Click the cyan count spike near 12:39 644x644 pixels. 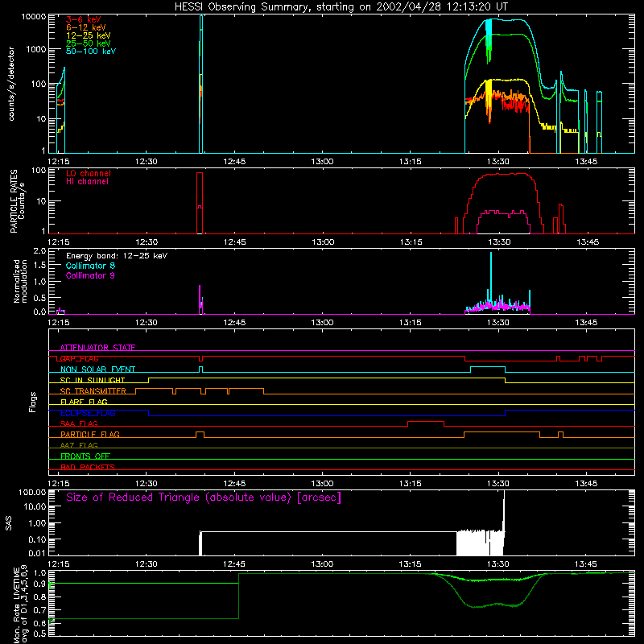200,85
